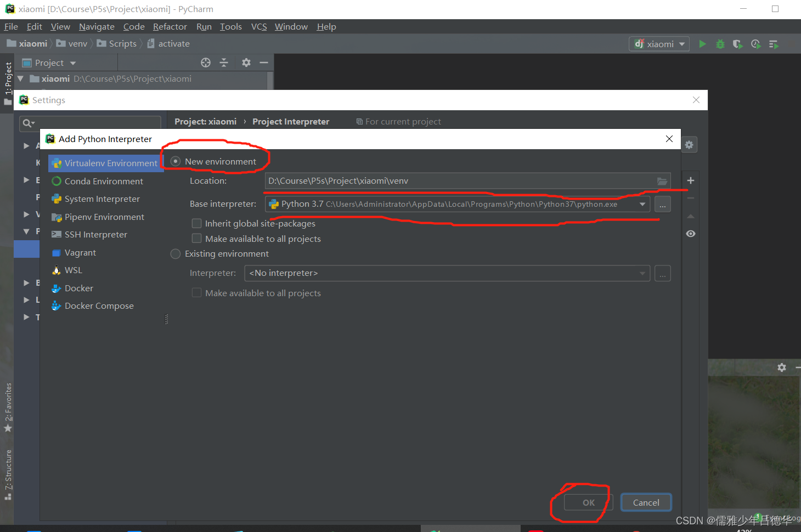Enable Inherit global site-packages

coord(196,223)
